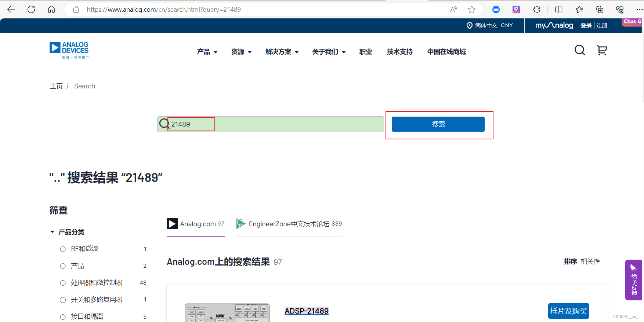Open the Favorites list icon

tap(579, 10)
